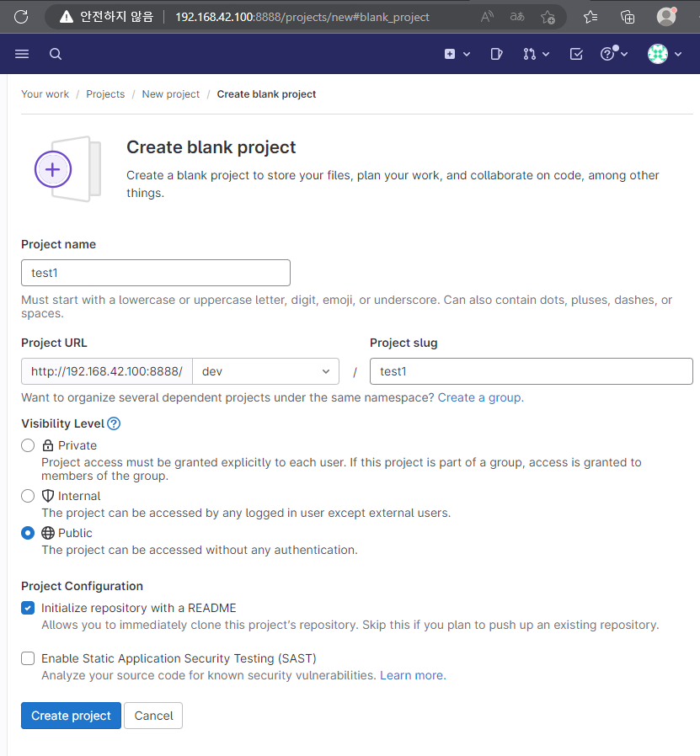
Task: Enable Static Application Security Testing checkbox
Action: [28, 658]
